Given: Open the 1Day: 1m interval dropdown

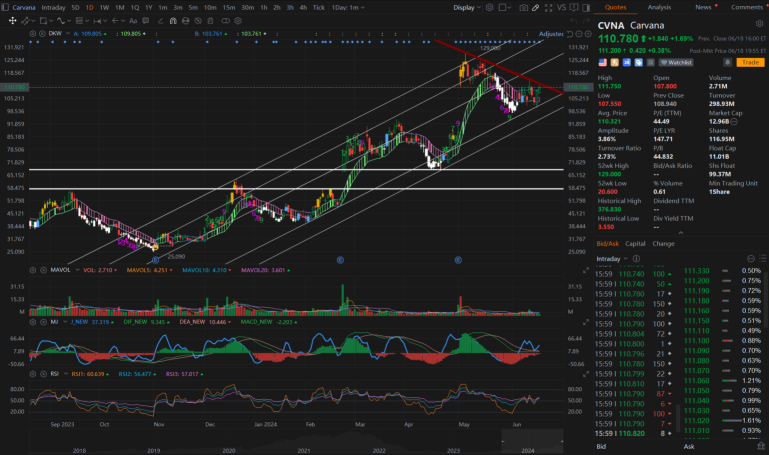Looking at the screenshot, I should [x=348, y=7].
